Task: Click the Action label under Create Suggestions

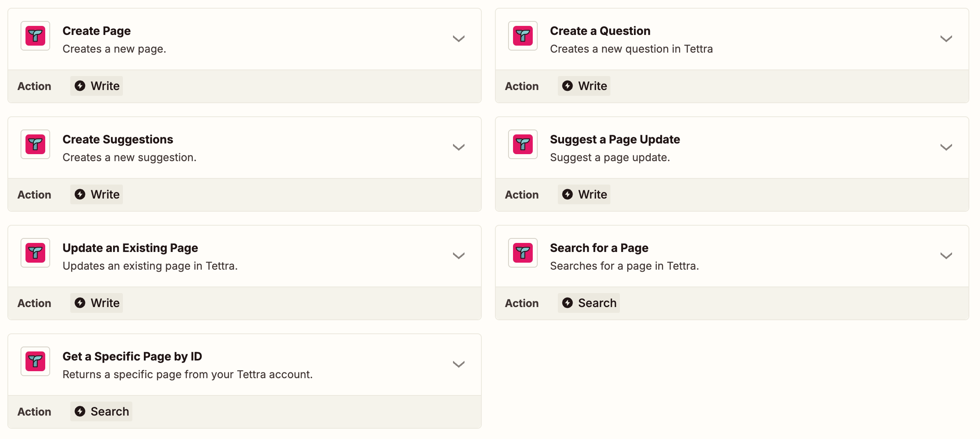Action: [35, 195]
